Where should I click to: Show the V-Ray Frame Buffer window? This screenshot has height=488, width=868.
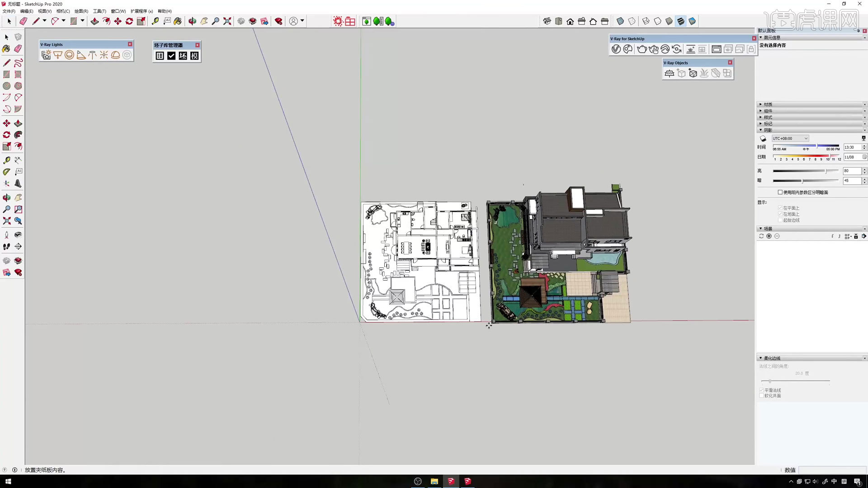[717, 49]
